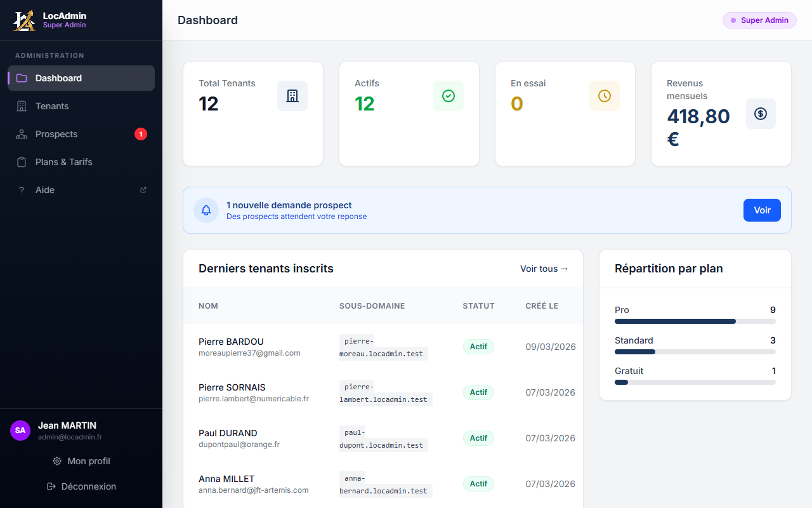This screenshot has width=812, height=508.
Task: Open the Tenants menu item
Action: [52, 106]
